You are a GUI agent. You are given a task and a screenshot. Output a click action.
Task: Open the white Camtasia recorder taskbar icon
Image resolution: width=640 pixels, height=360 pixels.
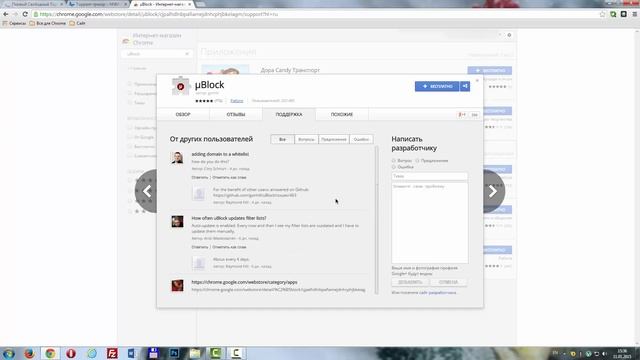coord(236,353)
